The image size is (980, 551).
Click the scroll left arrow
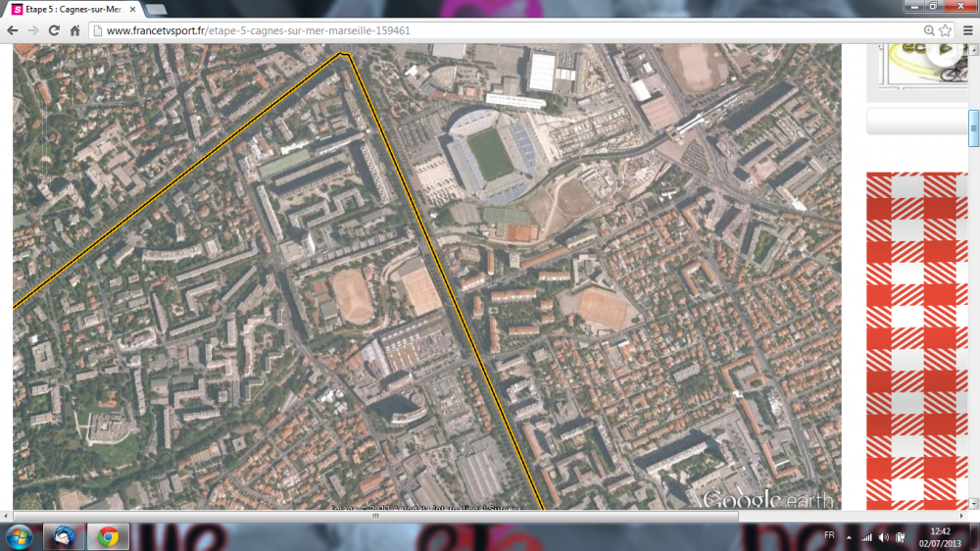tap(6, 516)
